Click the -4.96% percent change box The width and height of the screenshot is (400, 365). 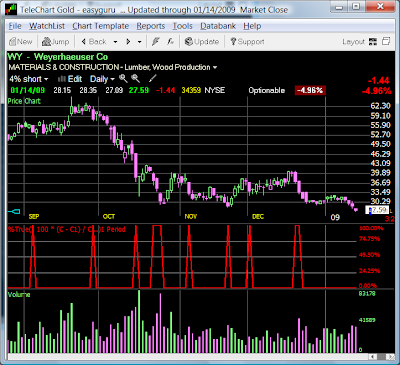click(x=310, y=90)
